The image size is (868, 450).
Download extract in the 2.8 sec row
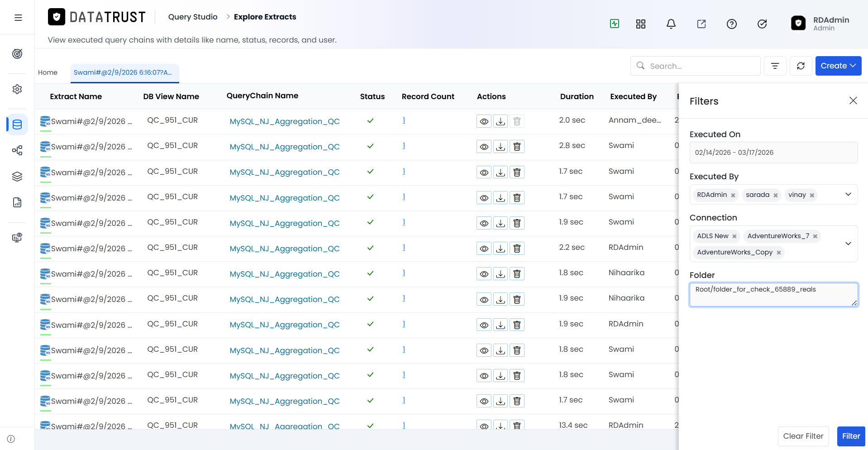pyautogui.click(x=501, y=147)
